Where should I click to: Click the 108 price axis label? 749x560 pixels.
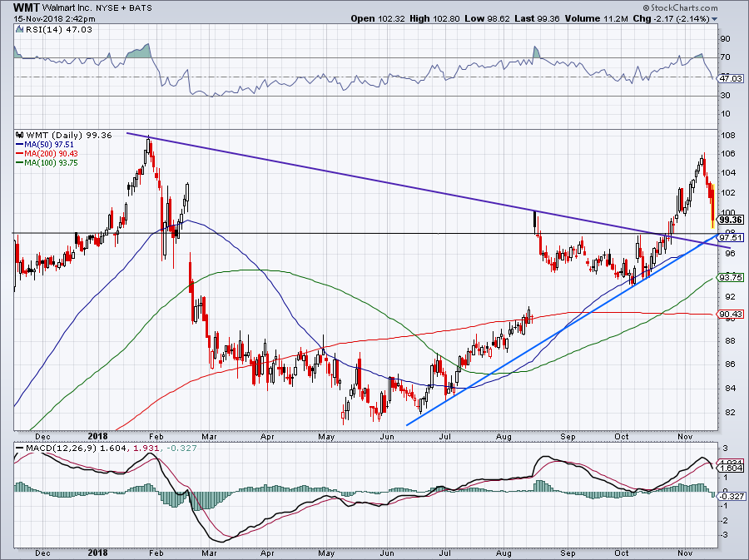coord(729,135)
